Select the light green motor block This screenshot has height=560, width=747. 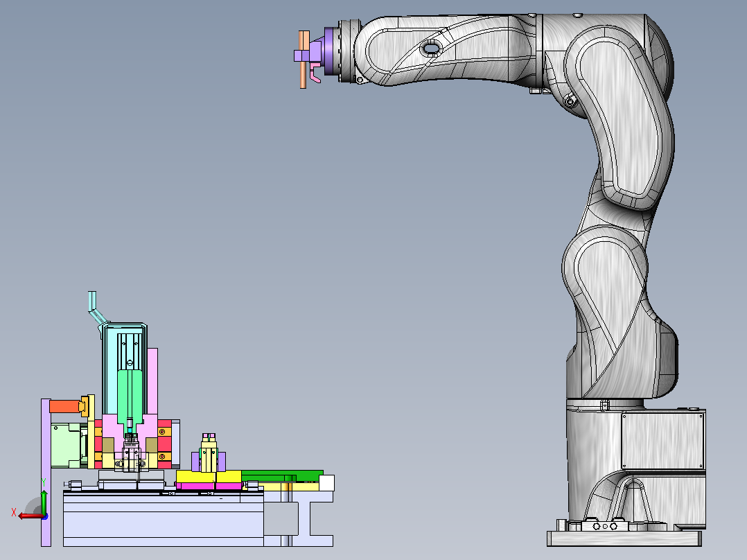(x=68, y=445)
